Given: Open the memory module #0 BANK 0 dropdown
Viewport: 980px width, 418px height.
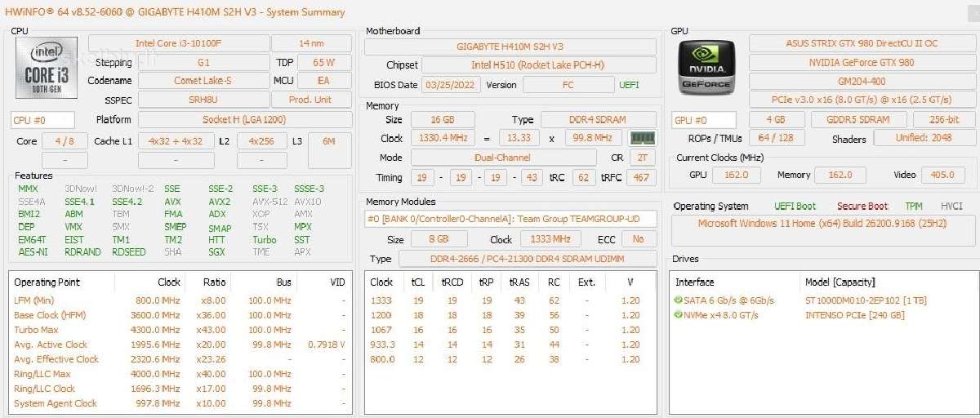Looking at the screenshot, I should (x=510, y=219).
